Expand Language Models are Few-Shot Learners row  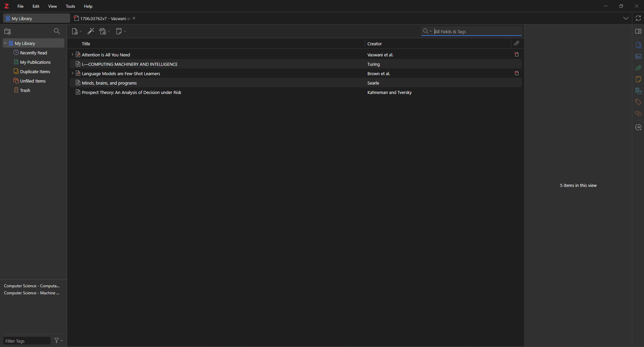point(72,73)
